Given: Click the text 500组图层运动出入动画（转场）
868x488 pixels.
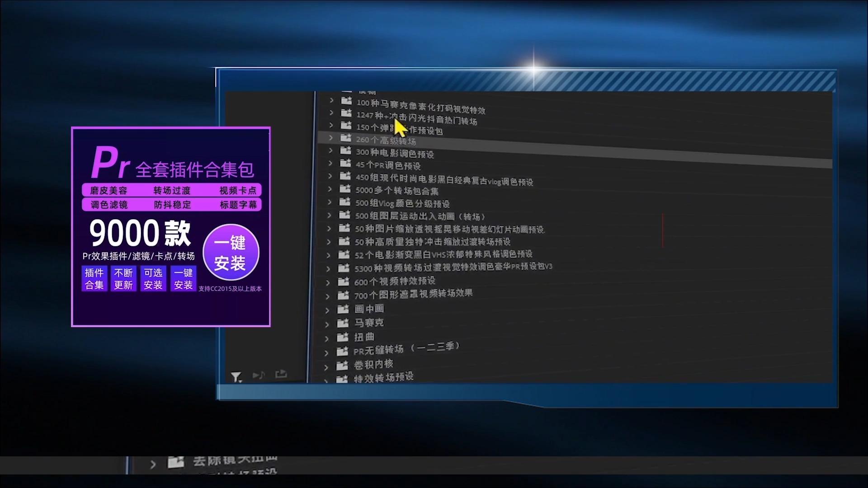Looking at the screenshot, I should pos(420,216).
